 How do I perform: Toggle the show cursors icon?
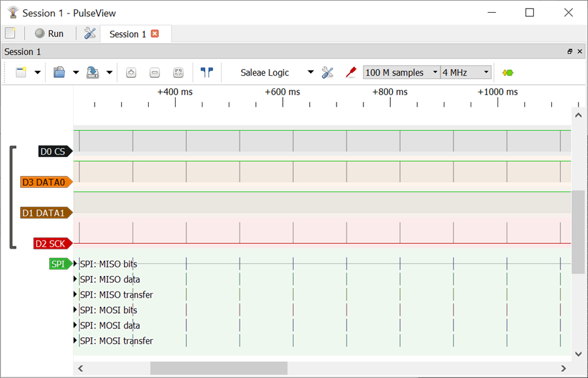click(x=207, y=72)
